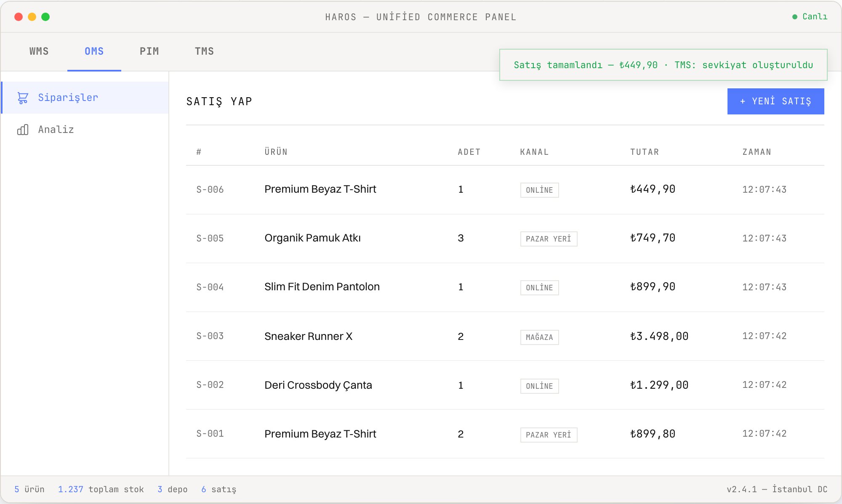Select order number S-006

[210, 190]
